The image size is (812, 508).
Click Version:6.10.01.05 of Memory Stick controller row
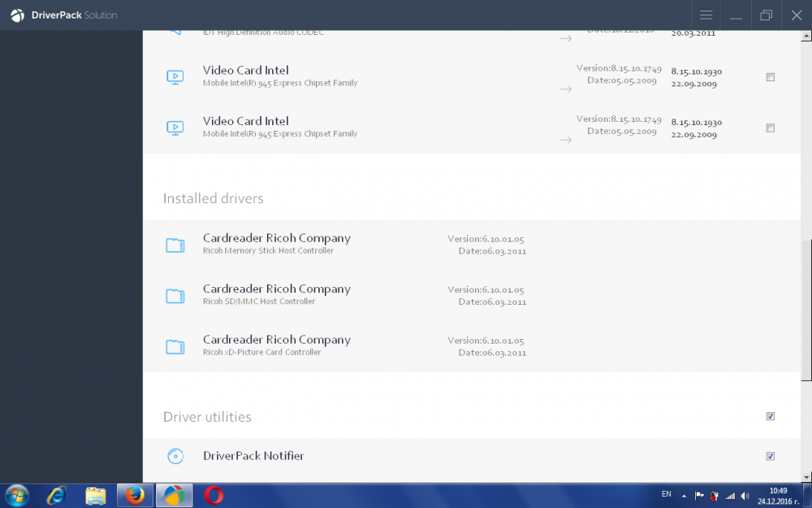coord(486,239)
